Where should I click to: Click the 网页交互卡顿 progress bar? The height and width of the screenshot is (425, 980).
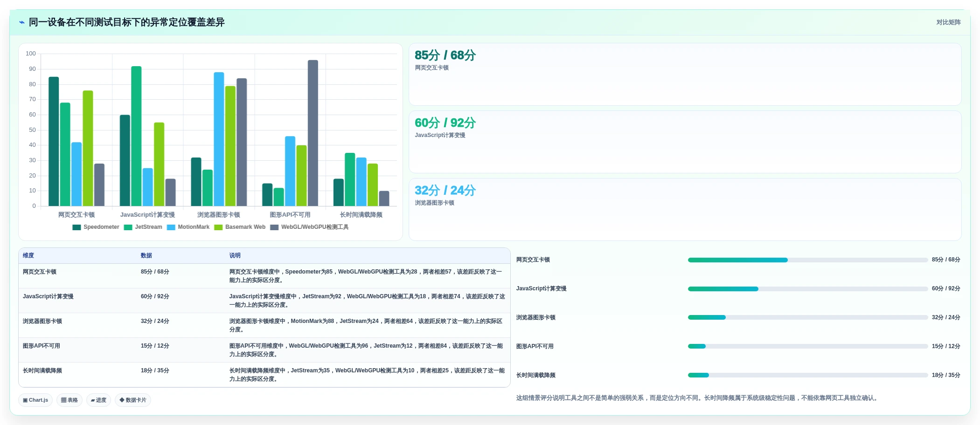pyautogui.click(x=807, y=260)
